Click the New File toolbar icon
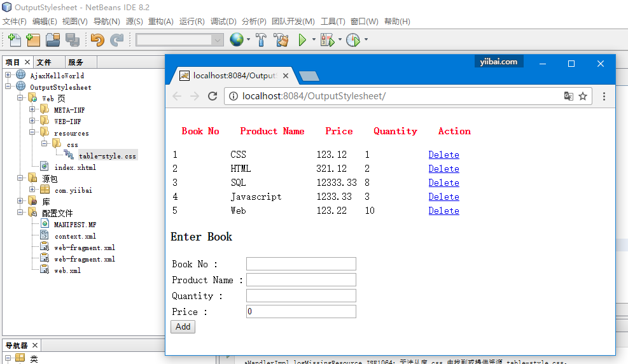The width and height of the screenshot is (628, 364). [14, 40]
